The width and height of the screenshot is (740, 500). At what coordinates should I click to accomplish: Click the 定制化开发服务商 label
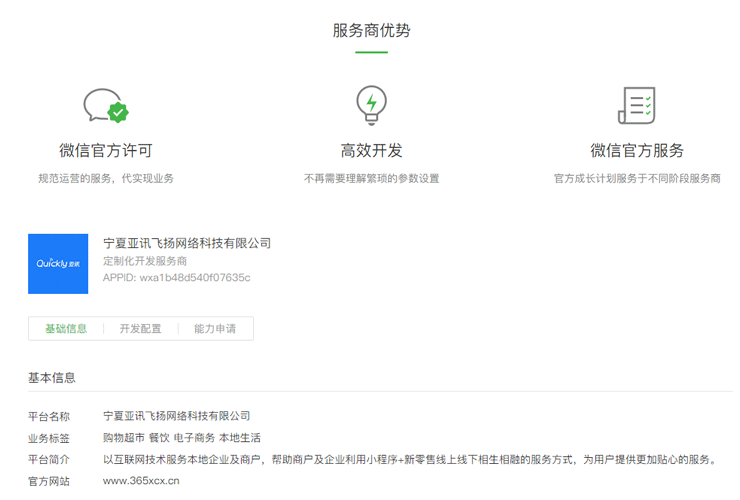pos(145,261)
